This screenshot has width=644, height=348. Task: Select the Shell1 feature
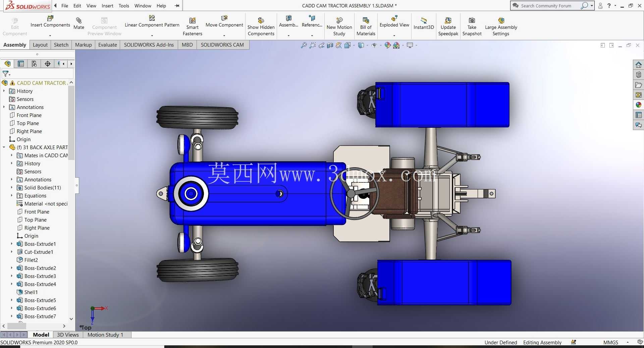[x=31, y=292]
